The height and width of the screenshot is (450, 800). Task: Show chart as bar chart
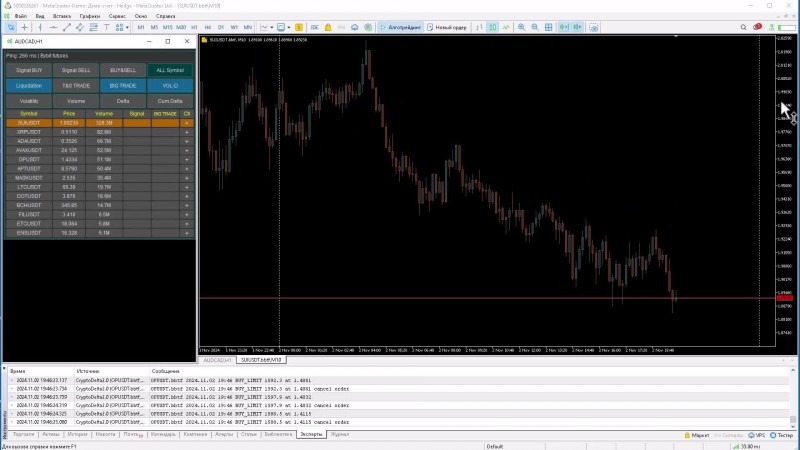tap(479, 28)
